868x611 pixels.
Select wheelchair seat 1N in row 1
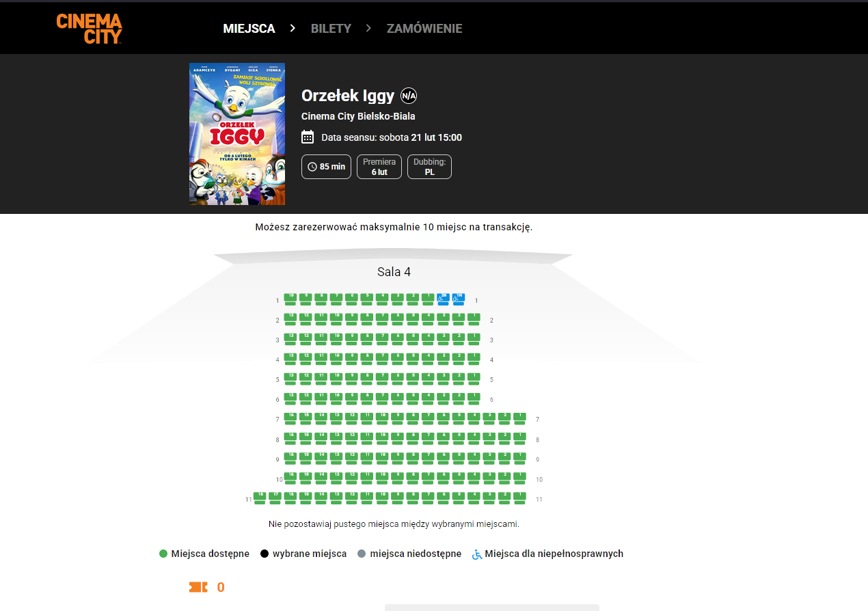coord(459,299)
